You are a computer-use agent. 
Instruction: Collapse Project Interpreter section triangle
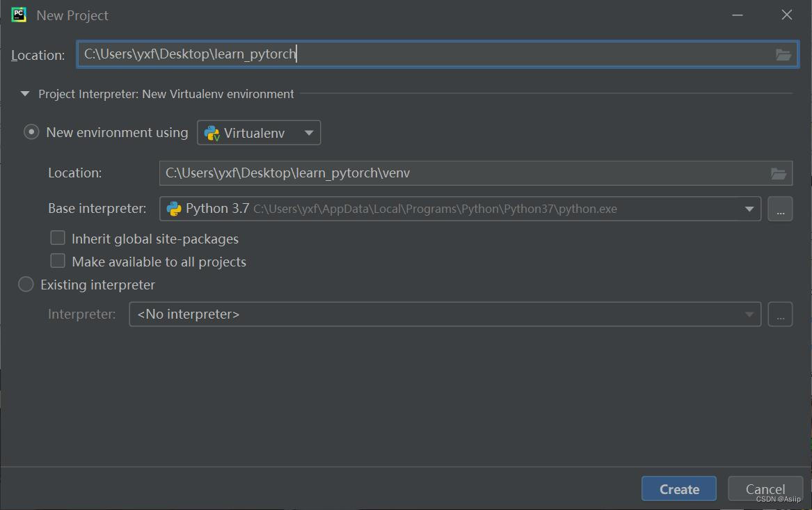point(25,94)
